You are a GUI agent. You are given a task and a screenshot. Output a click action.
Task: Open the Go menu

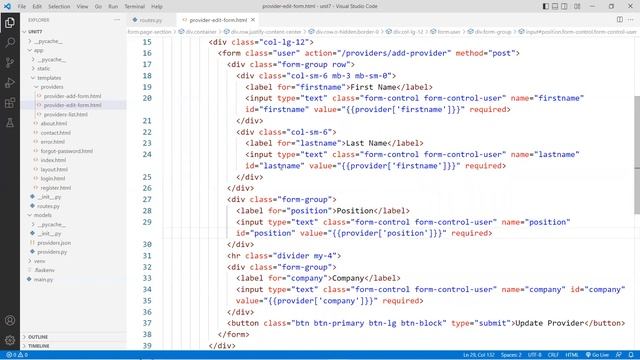(98, 7)
